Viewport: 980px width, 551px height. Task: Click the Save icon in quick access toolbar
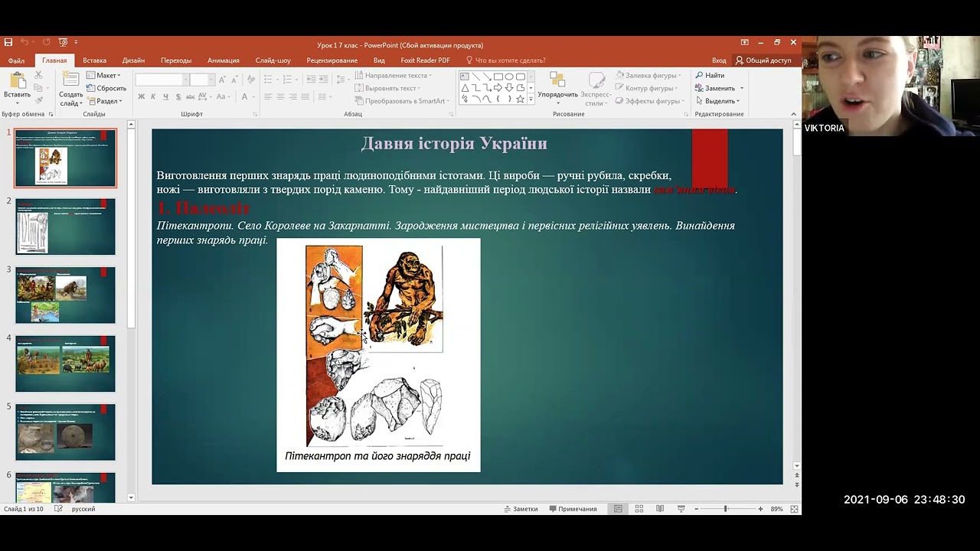tap(8, 43)
